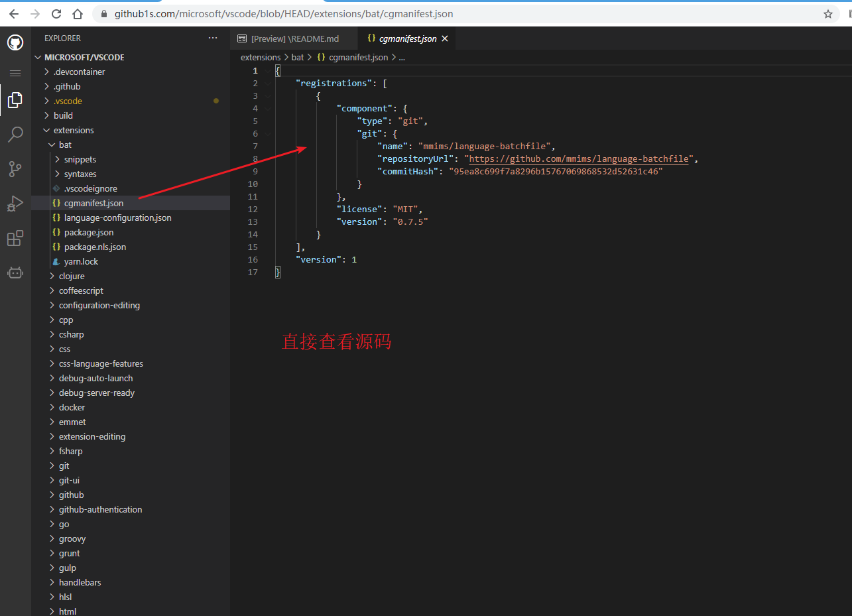Expand the debug-auto-launch folder
The image size is (852, 616).
131,378
